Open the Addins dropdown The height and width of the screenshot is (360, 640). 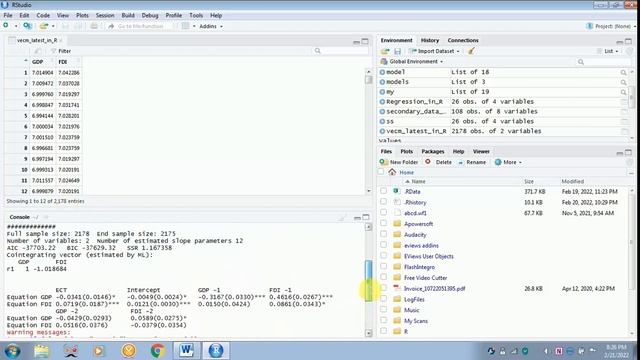coord(211,26)
